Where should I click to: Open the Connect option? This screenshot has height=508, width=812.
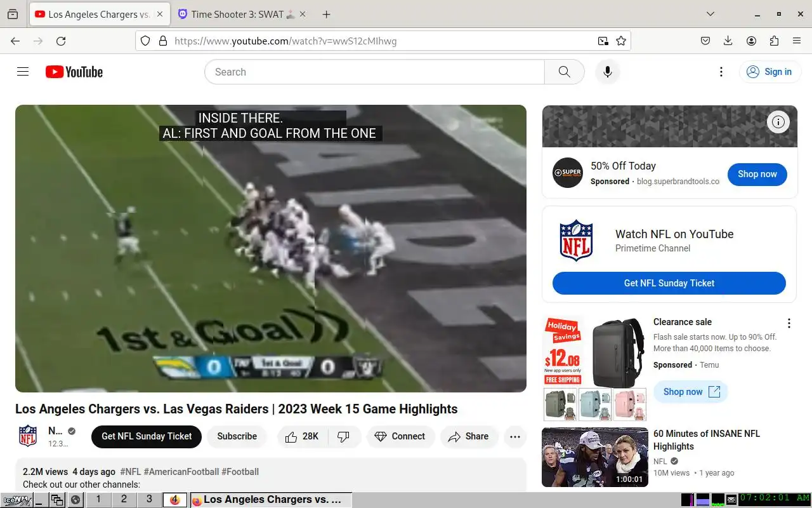click(x=400, y=436)
